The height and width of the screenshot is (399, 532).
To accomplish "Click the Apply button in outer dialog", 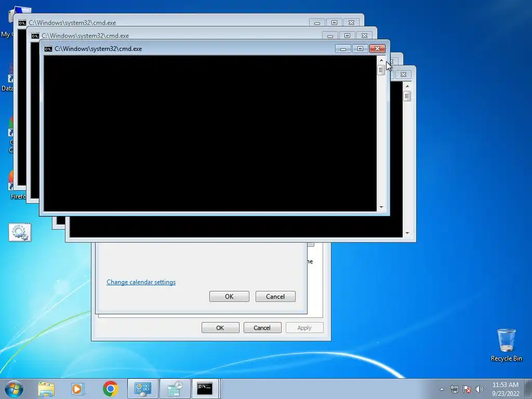I will point(304,328).
